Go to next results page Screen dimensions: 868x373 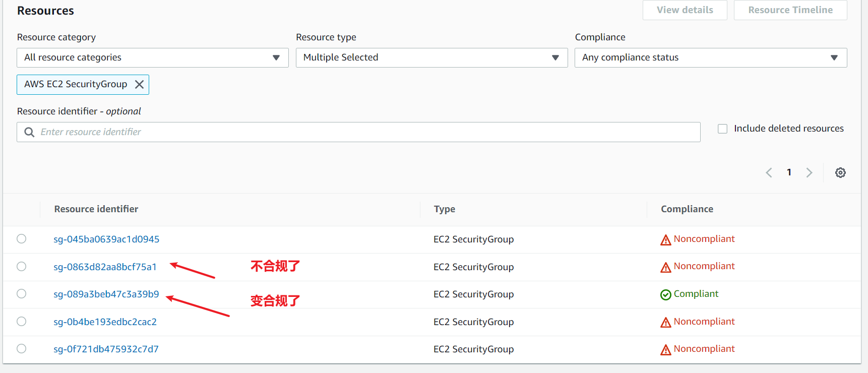pos(809,172)
